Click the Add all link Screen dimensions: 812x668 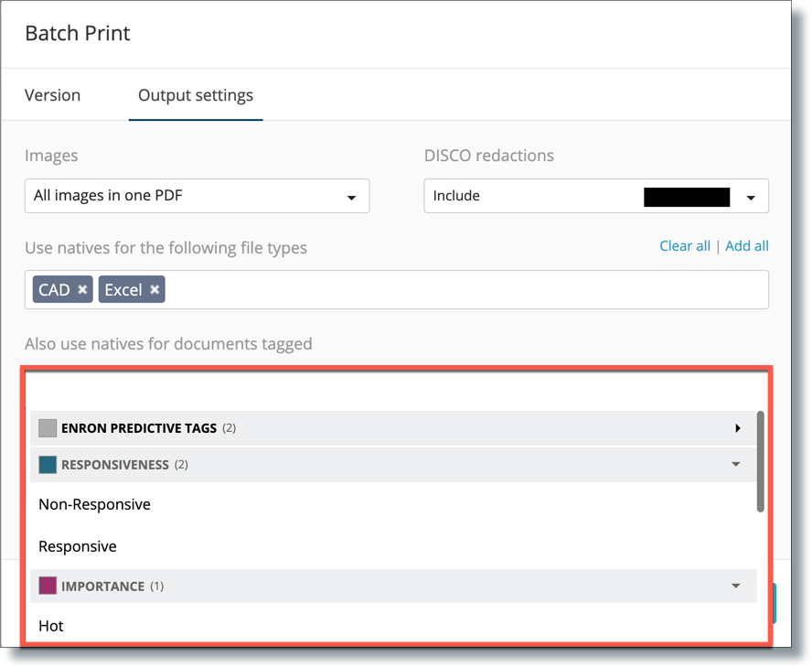(747, 245)
